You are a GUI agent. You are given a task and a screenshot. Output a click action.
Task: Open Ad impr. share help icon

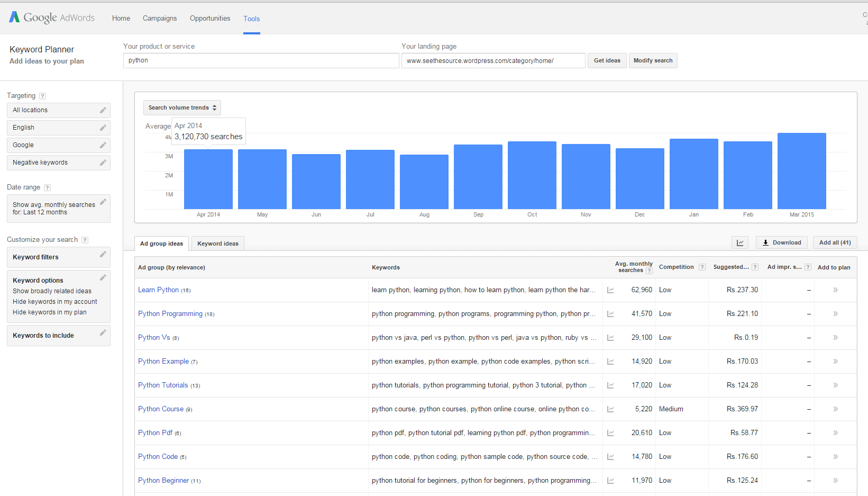[808, 267]
